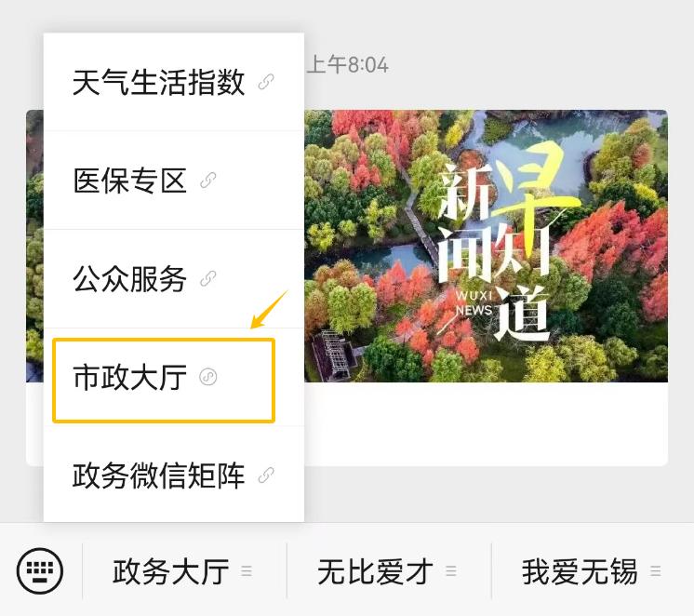Click link icon beside 政务微信矩阵
This screenshot has width=694, height=616.
(x=266, y=475)
